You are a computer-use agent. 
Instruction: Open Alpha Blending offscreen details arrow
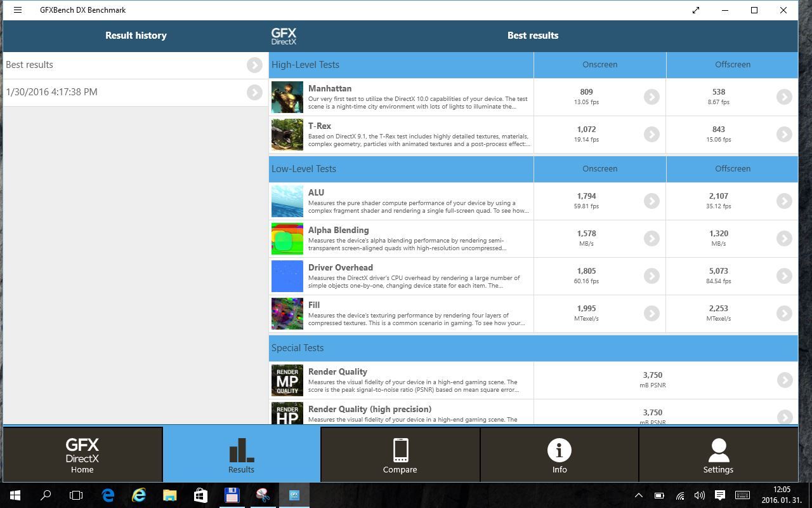coord(784,238)
